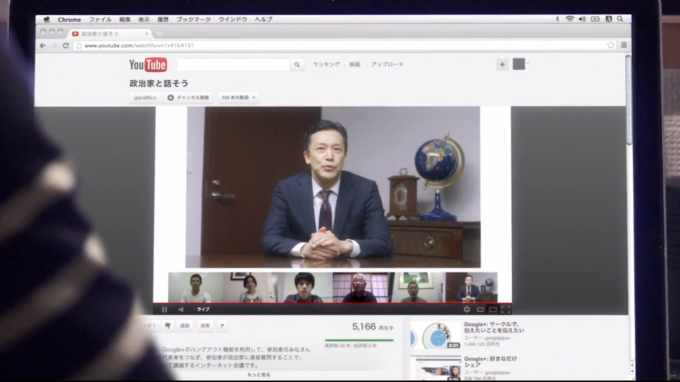Click the YouTube search input field

coord(233,65)
